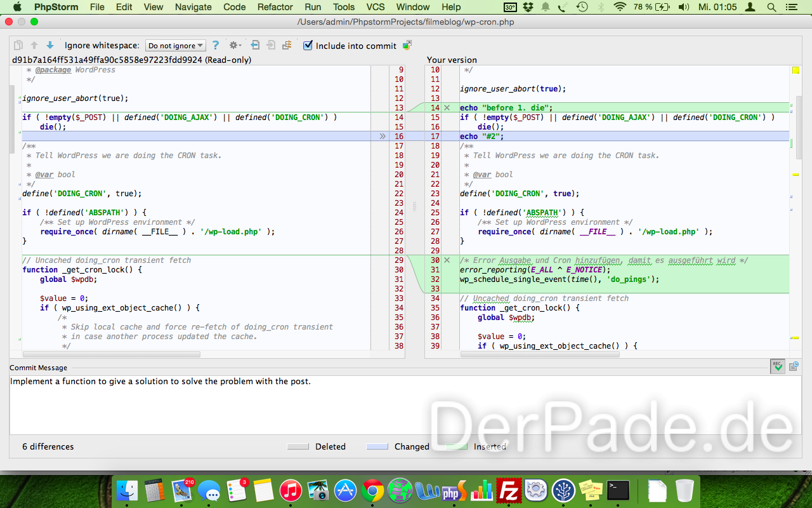Open iTunes from the Dock
Image resolution: width=812 pixels, height=508 pixels.
coord(291,491)
